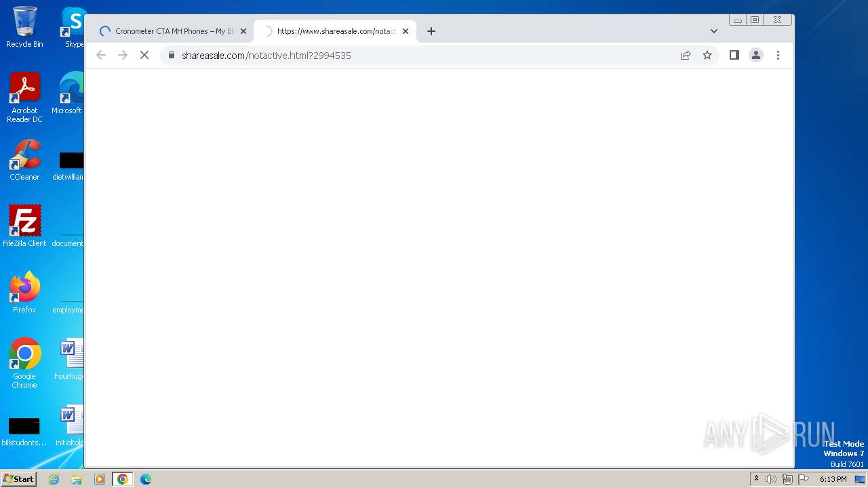Switch to the Cronometer CTA MH Phones tab
The height and width of the screenshot is (488, 868).
(x=172, y=31)
